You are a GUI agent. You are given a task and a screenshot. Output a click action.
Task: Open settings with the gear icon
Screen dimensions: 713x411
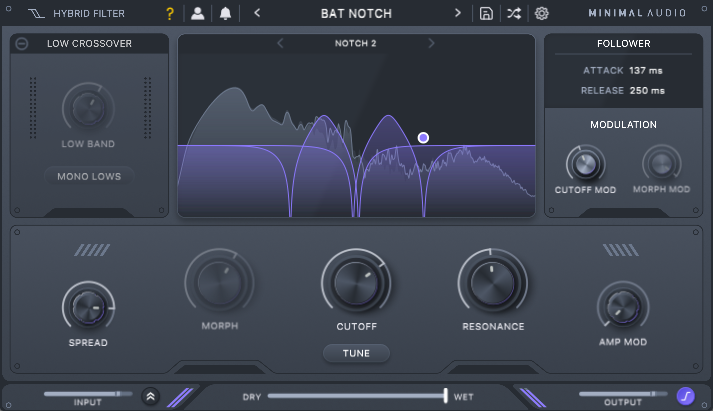[x=541, y=14]
